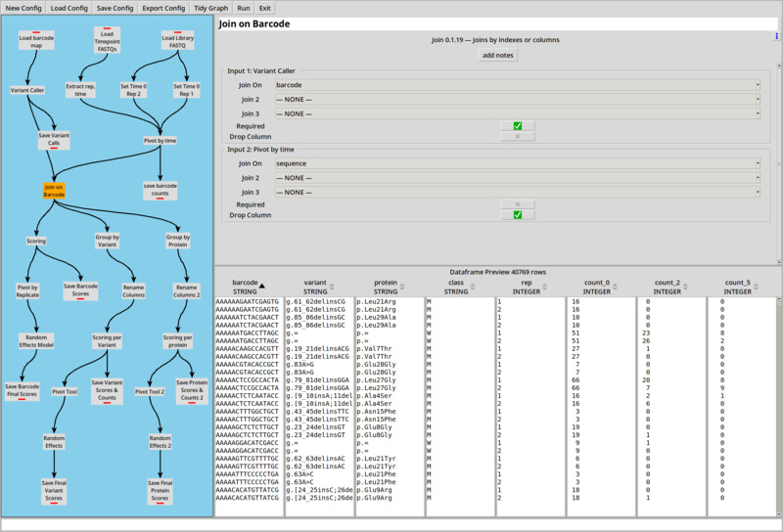The image size is (783, 532).
Task: Click first AAAAAAGAATCGAGTG barcode cell
Action: [x=248, y=301]
